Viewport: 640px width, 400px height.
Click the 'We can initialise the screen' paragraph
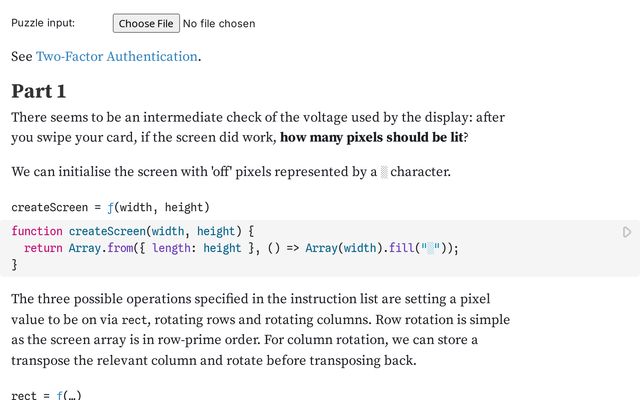point(231,172)
